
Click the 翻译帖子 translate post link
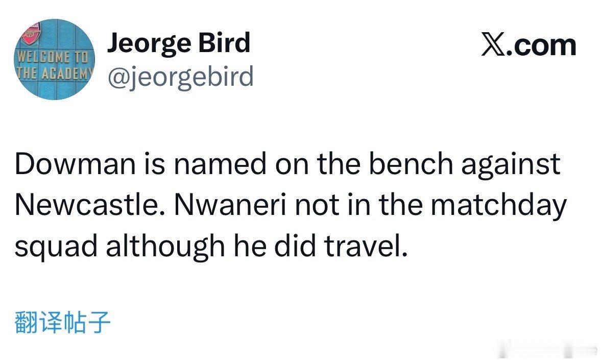tap(63, 322)
